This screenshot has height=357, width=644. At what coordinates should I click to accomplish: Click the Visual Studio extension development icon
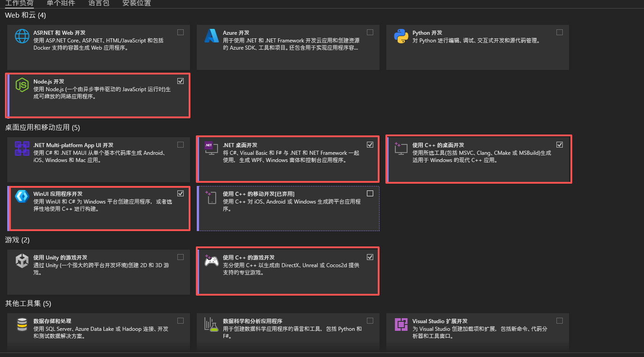tap(401, 324)
